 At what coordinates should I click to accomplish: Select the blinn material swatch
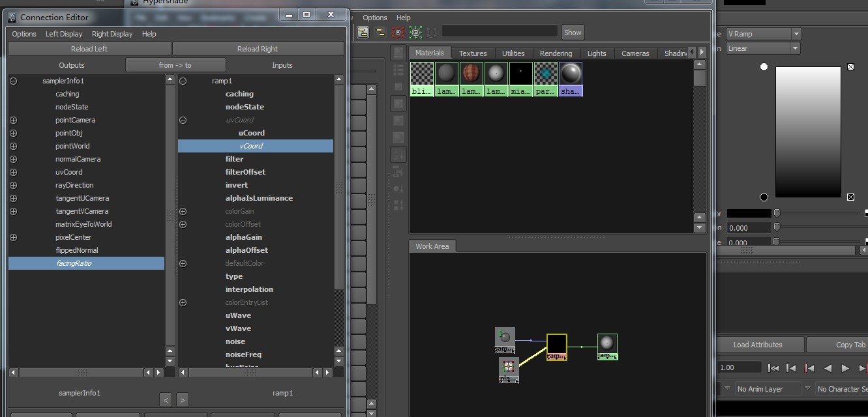pyautogui.click(x=421, y=79)
